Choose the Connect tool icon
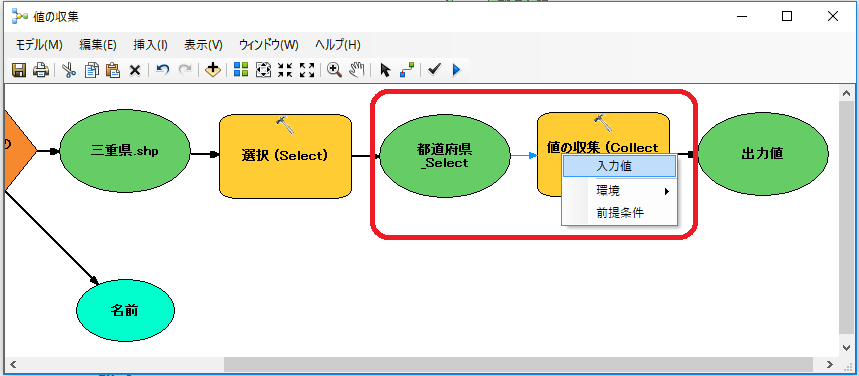This screenshot has height=376, width=859. 407,70
